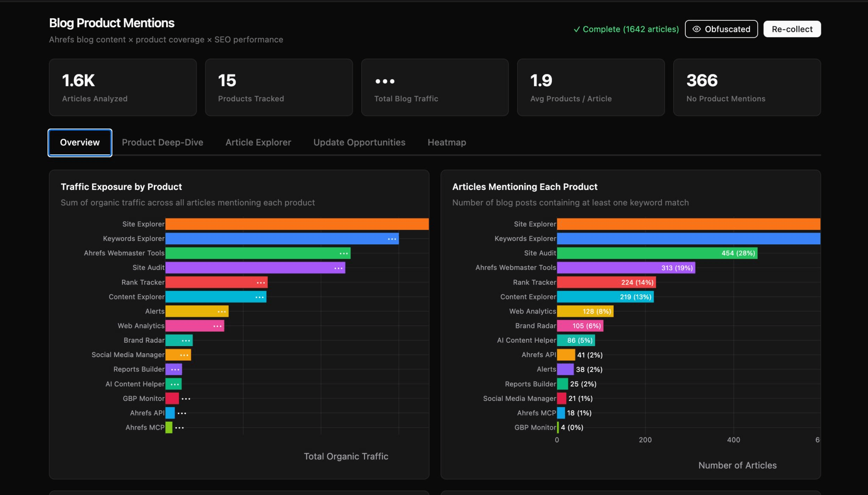Click the Articles Analyzed stat card
Screen dimensions: 868x495
click(122, 87)
